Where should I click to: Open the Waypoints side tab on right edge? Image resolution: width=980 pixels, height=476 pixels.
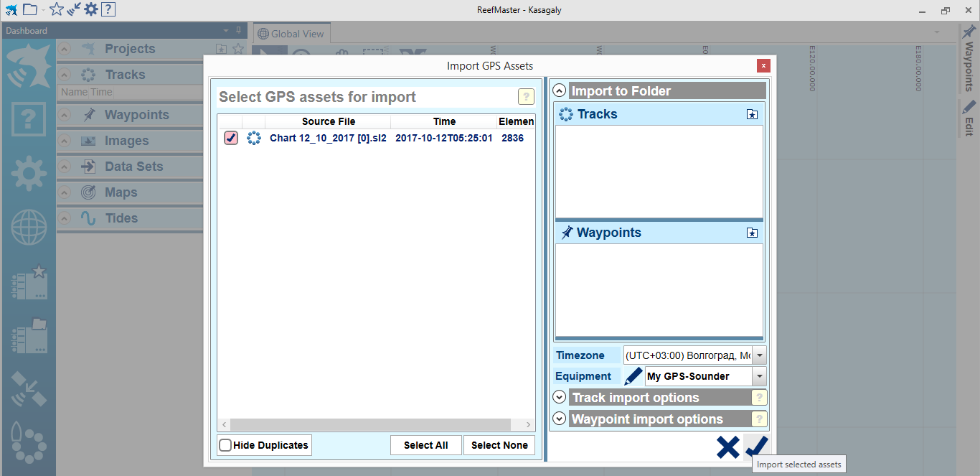(969, 58)
